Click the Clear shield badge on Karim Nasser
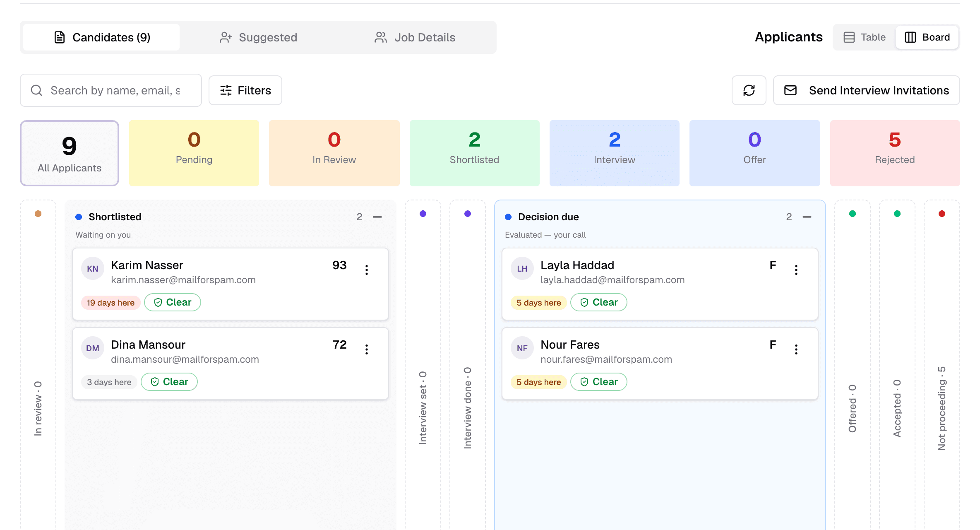Viewport: 980px width, 530px height. tap(173, 302)
